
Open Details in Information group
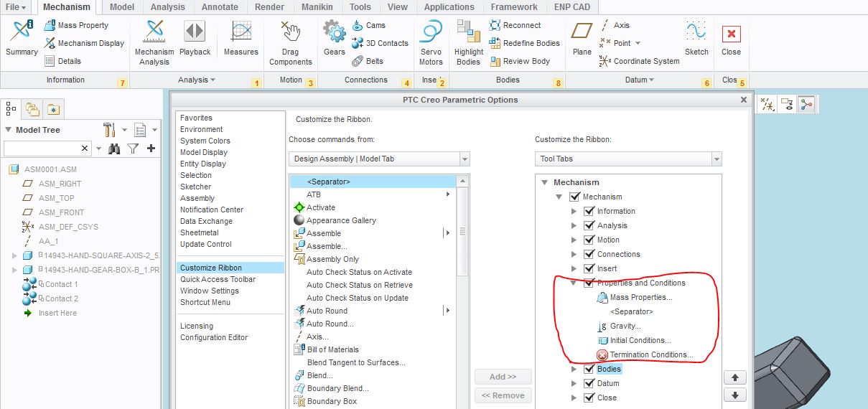pos(62,61)
